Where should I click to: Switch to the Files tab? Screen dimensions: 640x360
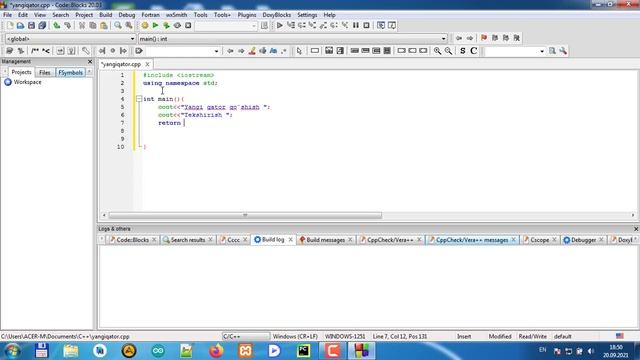pyautogui.click(x=44, y=73)
